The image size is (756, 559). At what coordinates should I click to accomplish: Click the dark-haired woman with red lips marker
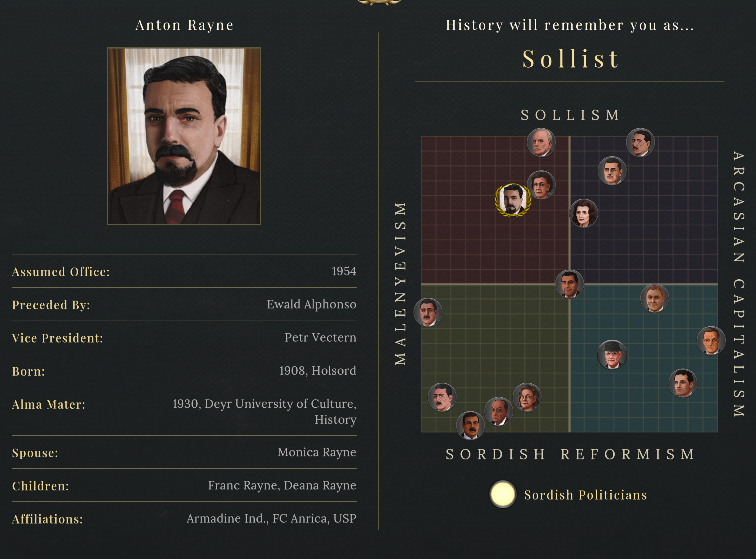tap(584, 213)
